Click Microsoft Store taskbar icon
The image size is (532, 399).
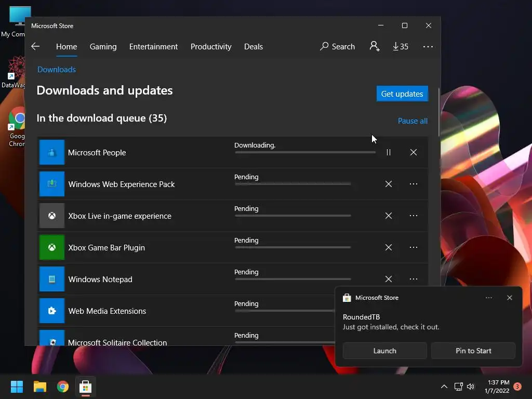[86, 387]
